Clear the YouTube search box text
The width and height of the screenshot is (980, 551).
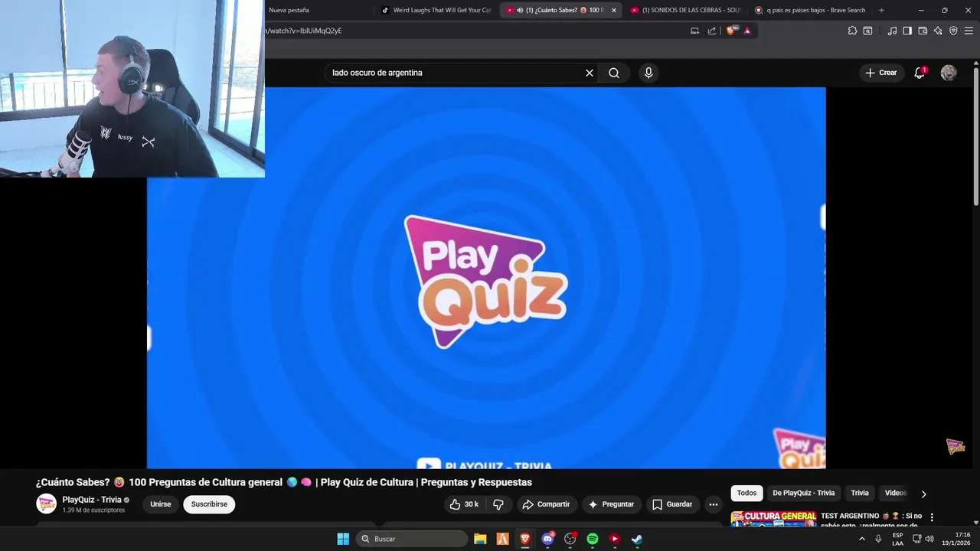(x=590, y=73)
